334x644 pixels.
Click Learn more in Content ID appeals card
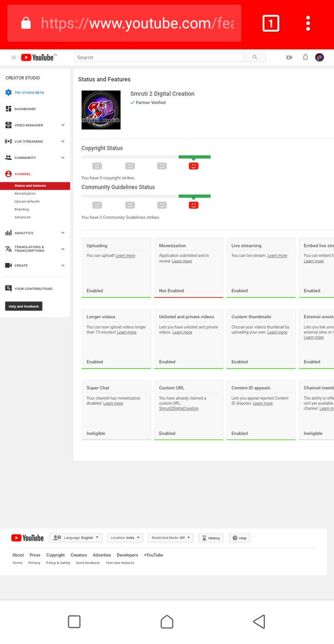pyautogui.click(x=263, y=403)
